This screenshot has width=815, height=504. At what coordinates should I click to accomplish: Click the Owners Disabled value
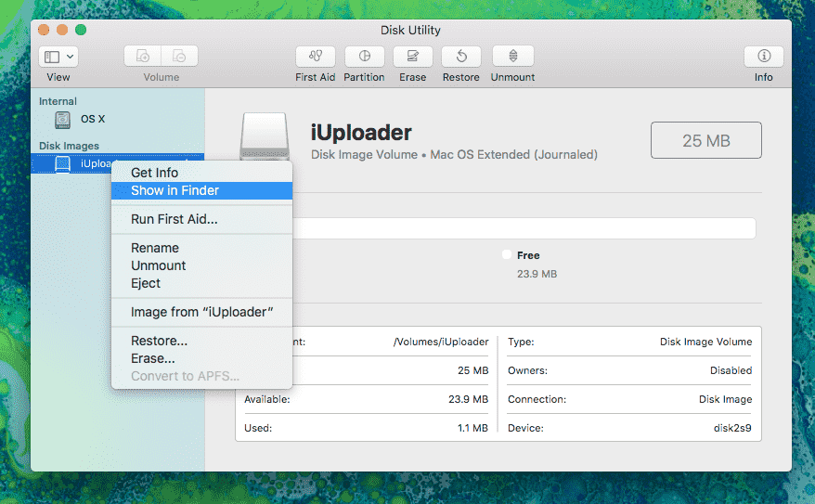click(x=731, y=370)
